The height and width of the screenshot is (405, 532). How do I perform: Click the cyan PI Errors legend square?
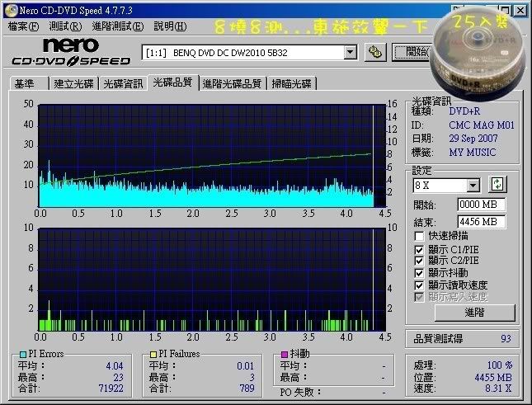pos(23,355)
